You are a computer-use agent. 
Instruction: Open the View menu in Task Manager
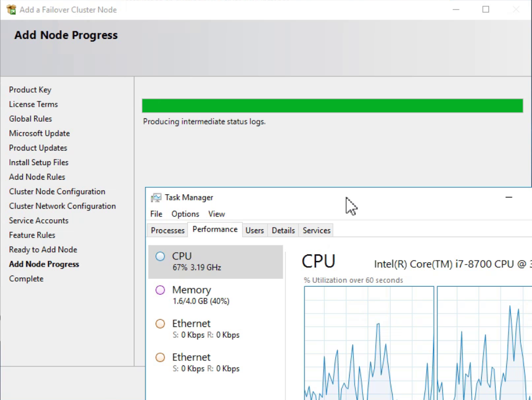pyautogui.click(x=216, y=214)
